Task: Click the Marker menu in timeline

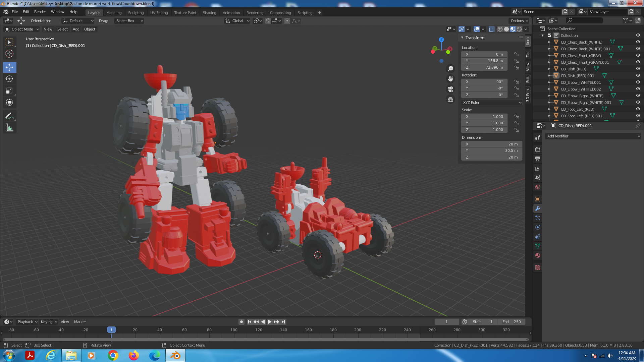Action: (80, 322)
